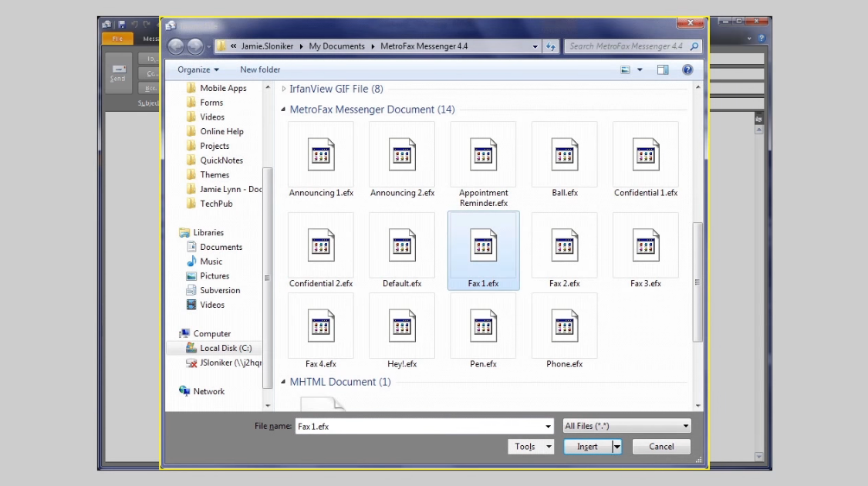Open the views dropdown arrow
868x486 pixels.
tap(640, 69)
